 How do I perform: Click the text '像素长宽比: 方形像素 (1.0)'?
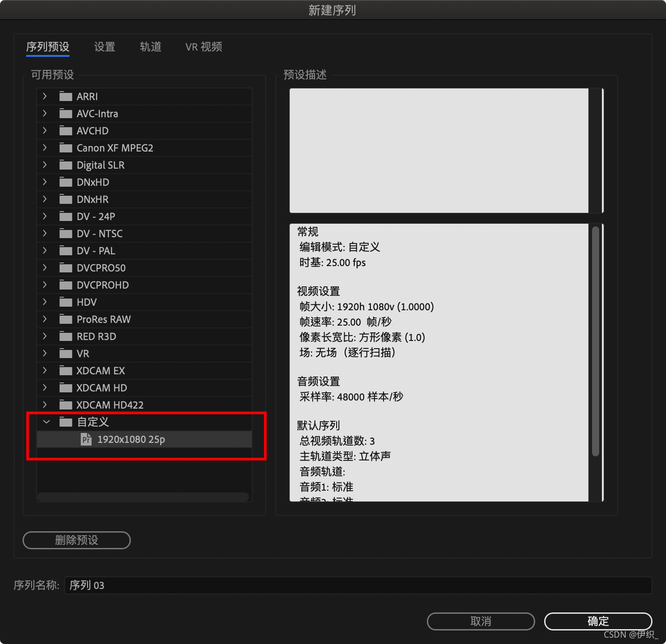coord(362,337)
